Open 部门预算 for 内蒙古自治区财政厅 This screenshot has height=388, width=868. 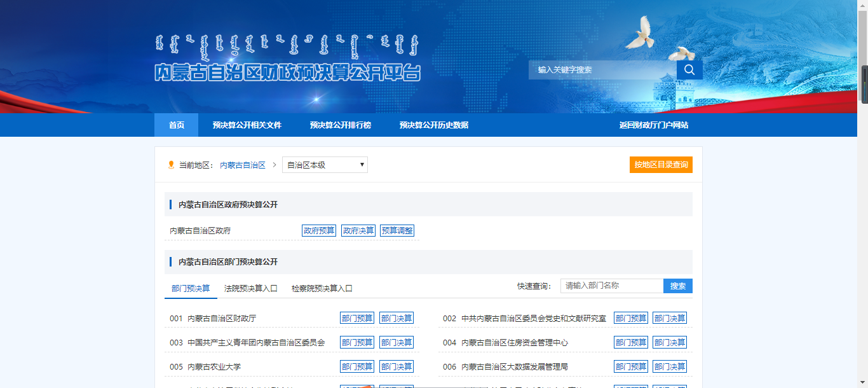click(357, 318)
